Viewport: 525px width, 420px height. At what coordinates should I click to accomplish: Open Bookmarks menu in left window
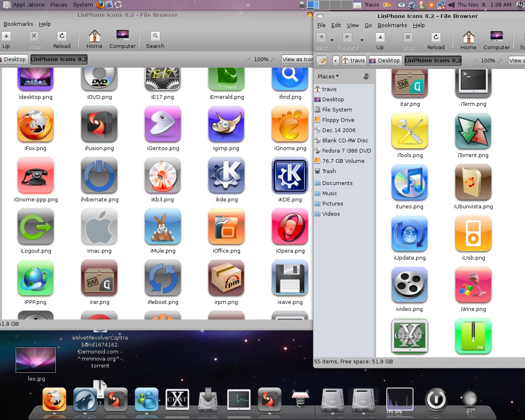click(18, 24)
